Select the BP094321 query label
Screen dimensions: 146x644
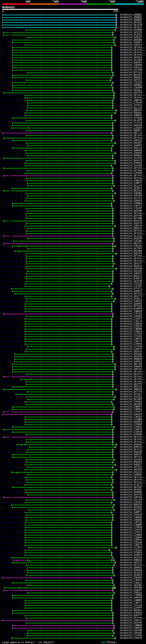tap(8, 7)
